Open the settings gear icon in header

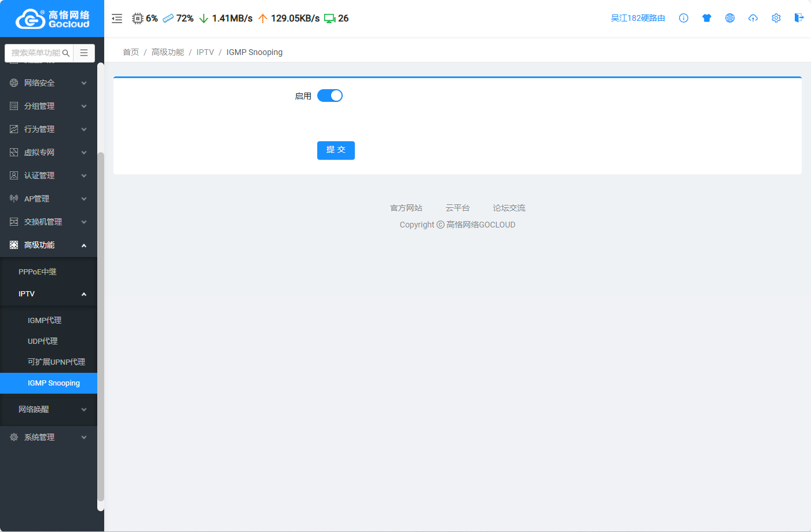click(776, 18)
